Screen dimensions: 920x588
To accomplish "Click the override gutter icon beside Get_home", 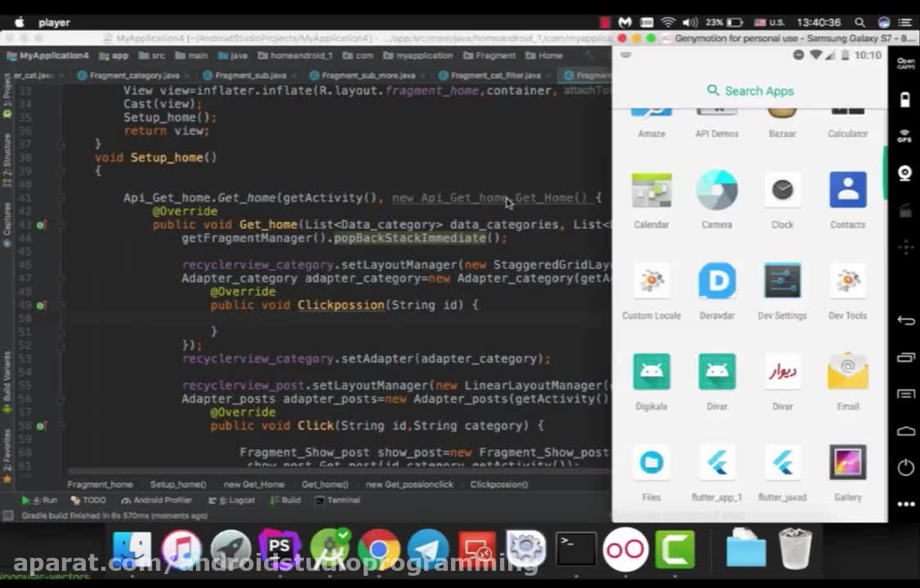I will 40,225.
